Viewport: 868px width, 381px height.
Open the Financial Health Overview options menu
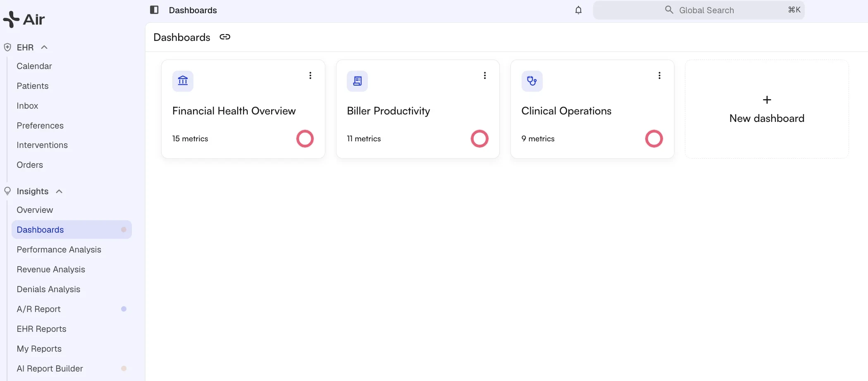click(310, 76)
